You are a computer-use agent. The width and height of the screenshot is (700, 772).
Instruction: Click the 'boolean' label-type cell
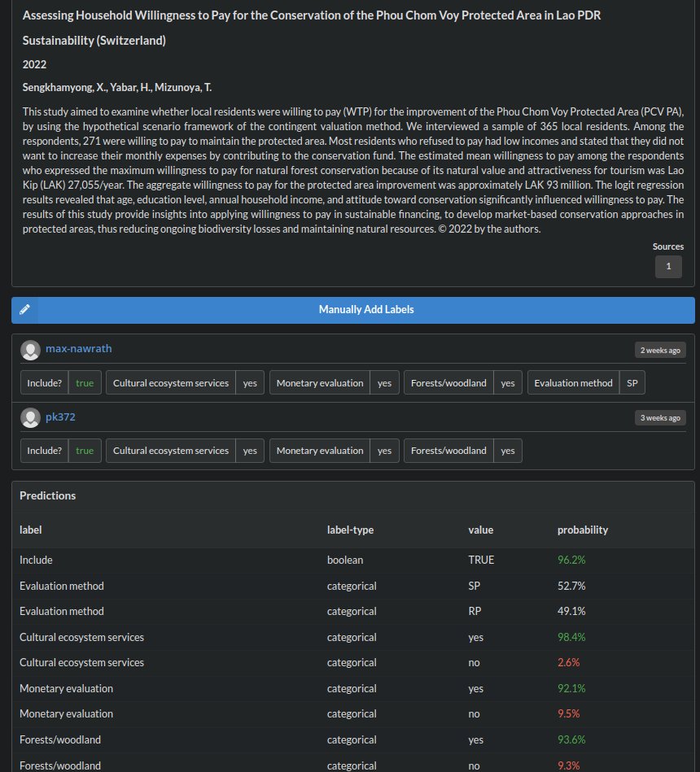[x=345, y=560]
